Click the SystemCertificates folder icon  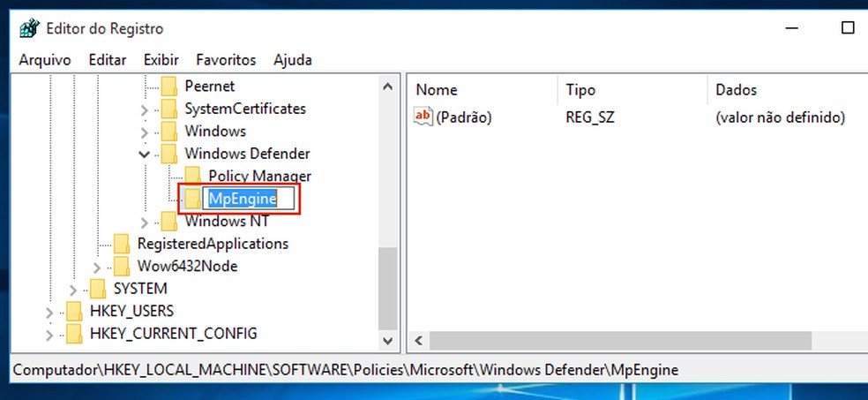169,109
